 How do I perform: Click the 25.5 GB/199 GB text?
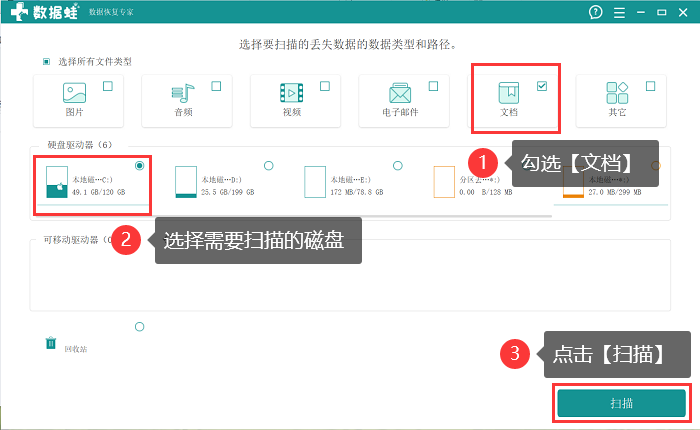click(x=228, y=192)
